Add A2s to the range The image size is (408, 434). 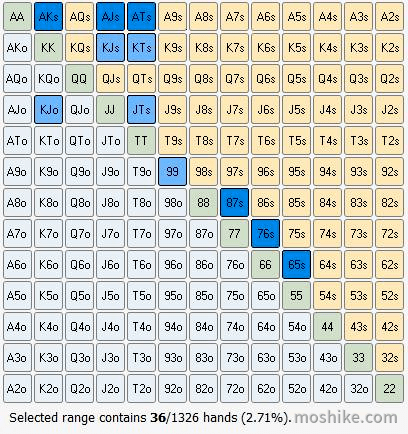click(x=389, y=17)
